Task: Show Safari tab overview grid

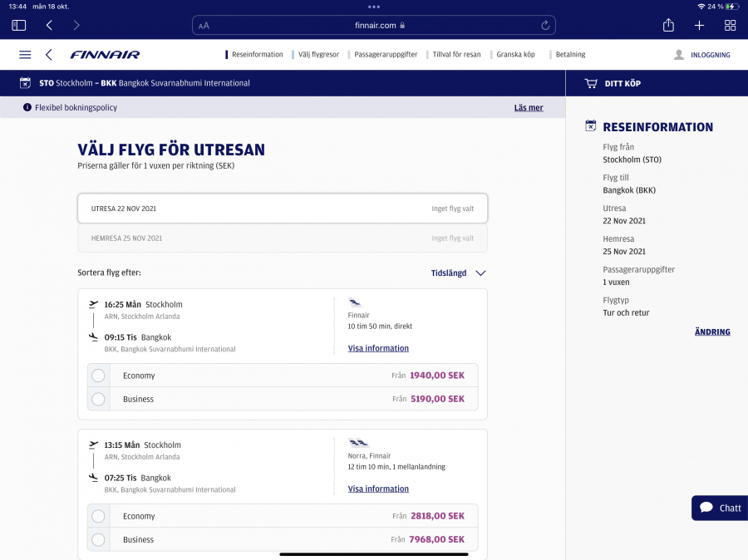Action: pos(730,25)
